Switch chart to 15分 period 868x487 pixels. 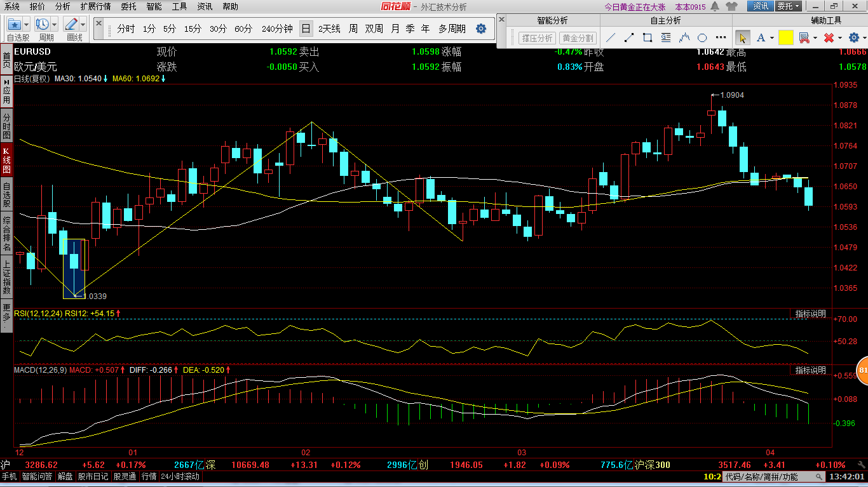[x=193, y=29]
